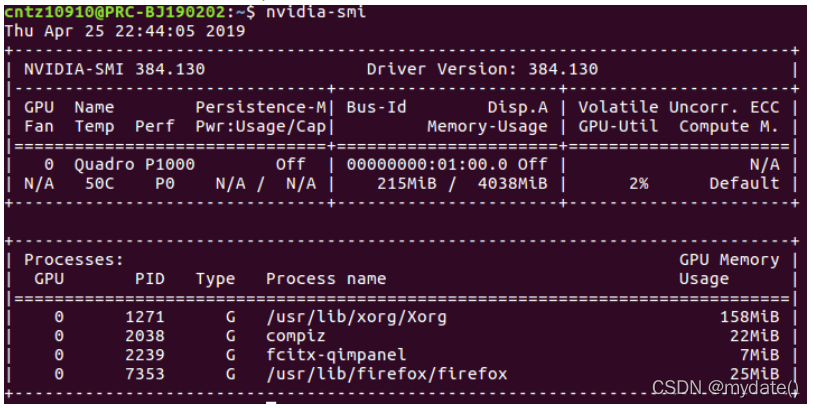Click the Processes: section header
Image resolution: width=814 pixels, height=408 pixels.
coord(74,260)
